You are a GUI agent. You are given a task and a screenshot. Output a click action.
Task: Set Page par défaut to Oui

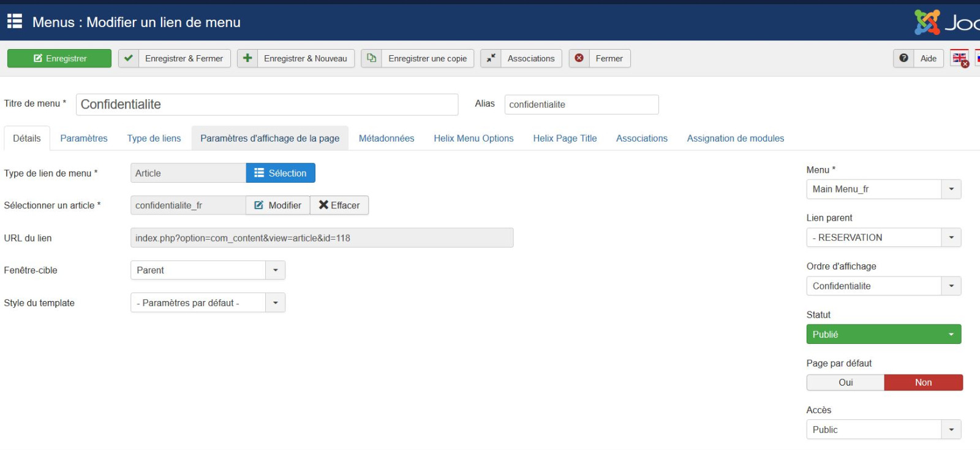pyautogui.click(x=845, y=383)
